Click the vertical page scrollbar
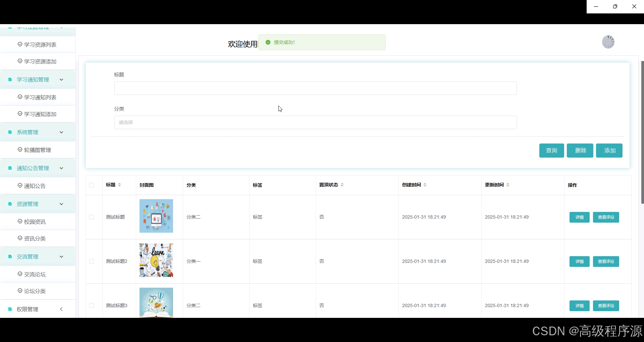Screen dimensions: 644x342 tap(642, 132)
